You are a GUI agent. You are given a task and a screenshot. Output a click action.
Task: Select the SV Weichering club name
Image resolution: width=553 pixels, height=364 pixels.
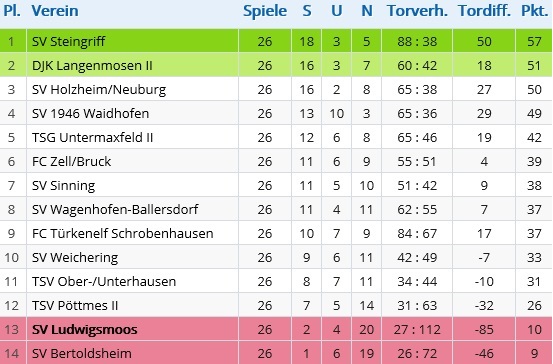point(75,257)
